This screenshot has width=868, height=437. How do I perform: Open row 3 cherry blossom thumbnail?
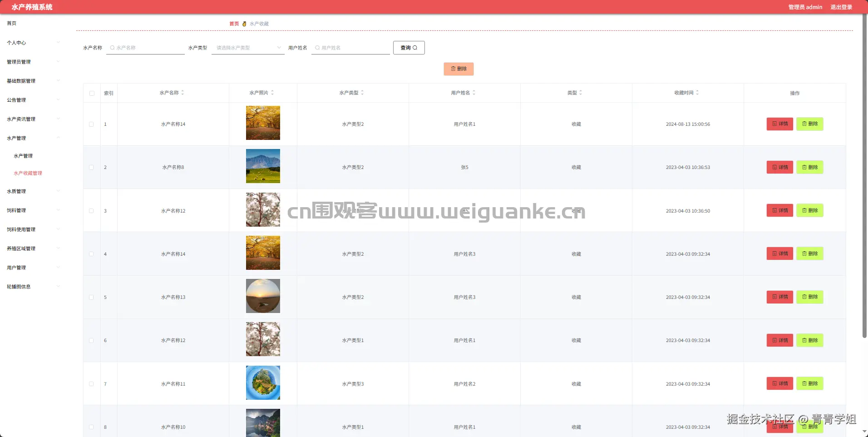click(x=263, y=209)
